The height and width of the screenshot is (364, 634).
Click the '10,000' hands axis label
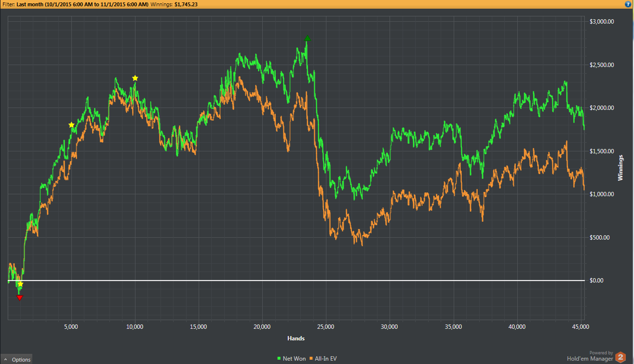click(x=135, y=327)
